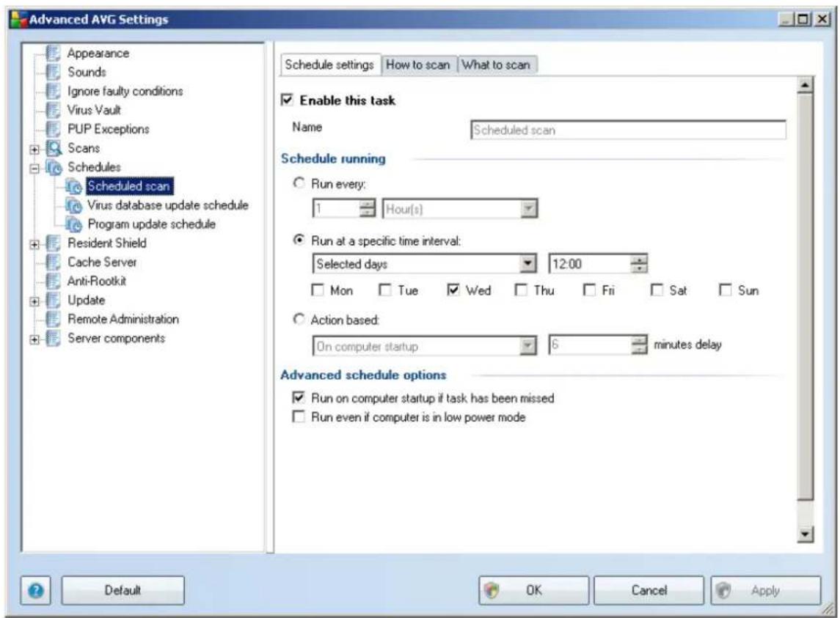The width and height of the screenshot is (840, 618).
Task: Click the Sounds tree icon
Action: 53,72
